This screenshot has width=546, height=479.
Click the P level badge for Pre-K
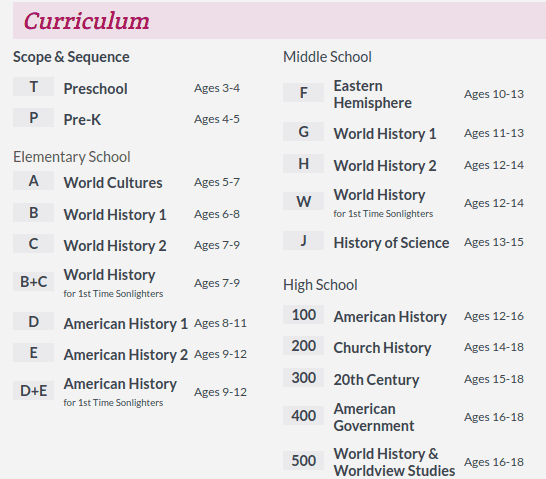tap(33, 118)
